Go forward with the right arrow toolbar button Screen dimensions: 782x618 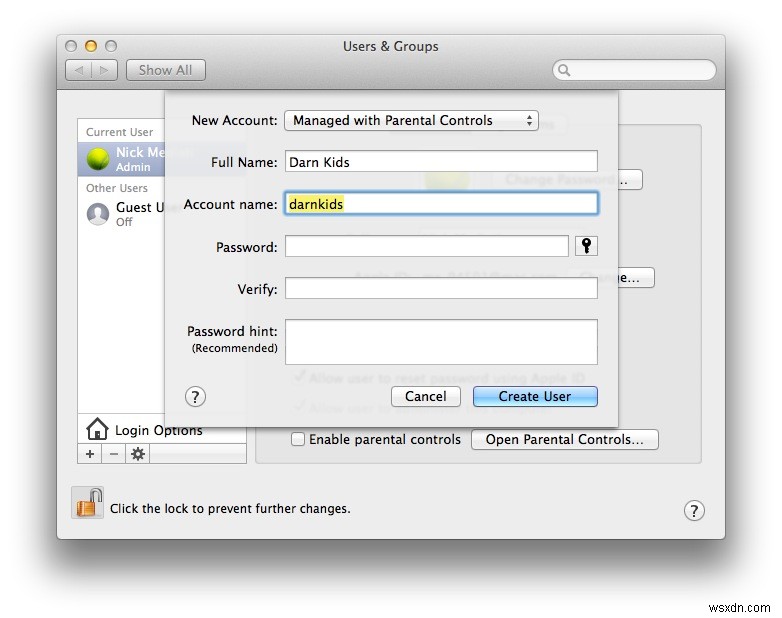click(x=104, y=70)
